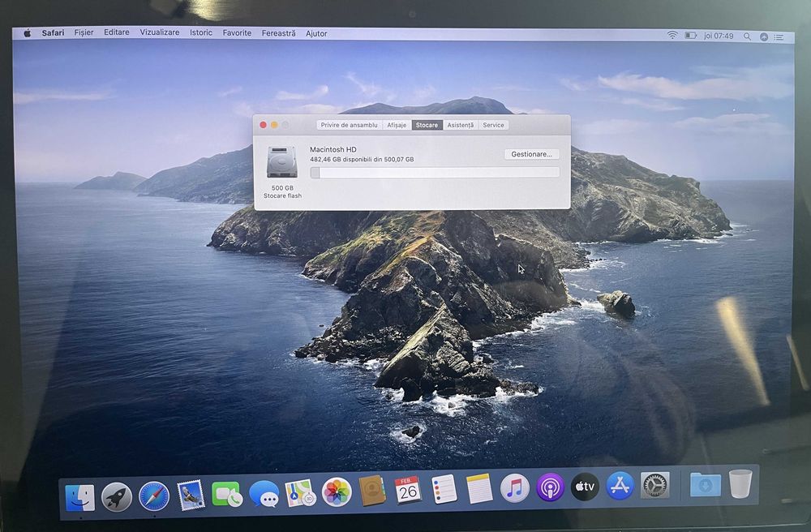Click the battery status icon
Image resolution: width=811 pixels, height=532 pixels.
690,36
